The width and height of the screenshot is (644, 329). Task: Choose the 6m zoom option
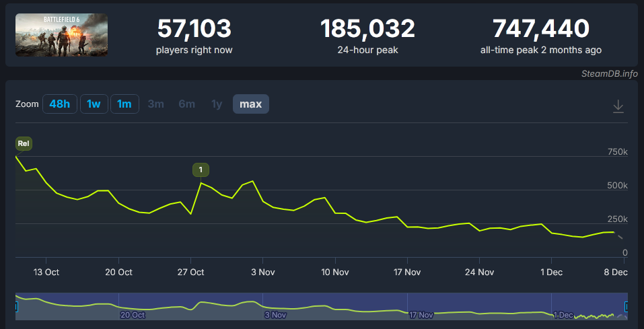[x=187, y=104]
